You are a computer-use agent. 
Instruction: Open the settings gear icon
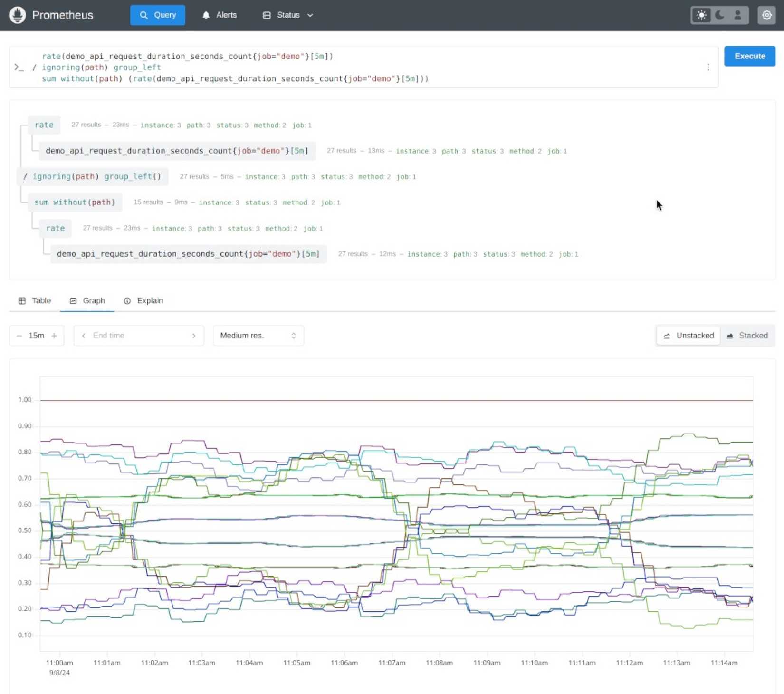(x=766, y=15)
